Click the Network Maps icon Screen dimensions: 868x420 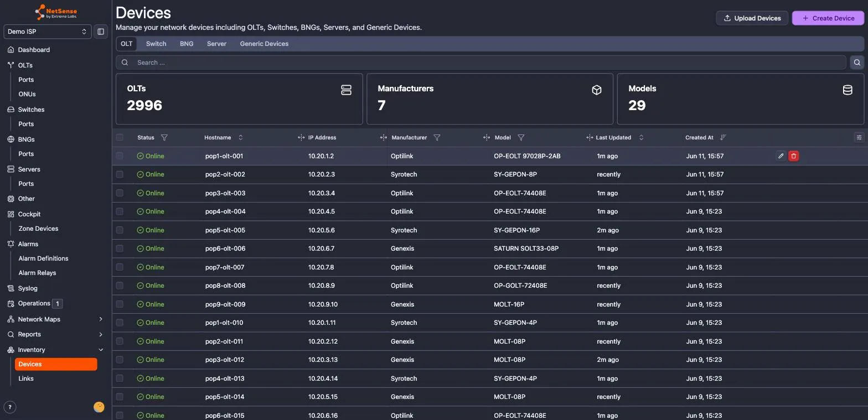click(x=11, y=319)
